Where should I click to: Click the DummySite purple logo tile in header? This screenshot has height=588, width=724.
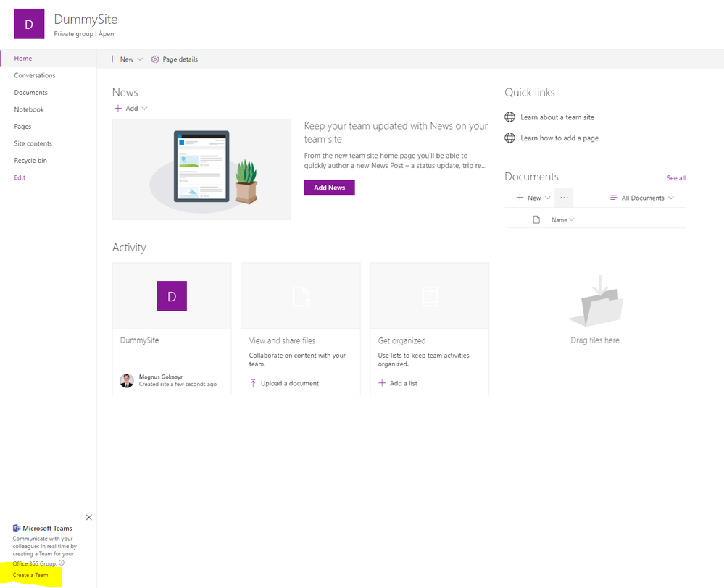(x=29, y=24)
